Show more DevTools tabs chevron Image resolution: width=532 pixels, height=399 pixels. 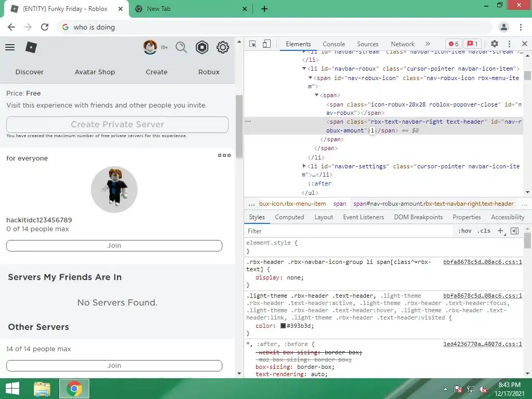click(x=428, y=44)
